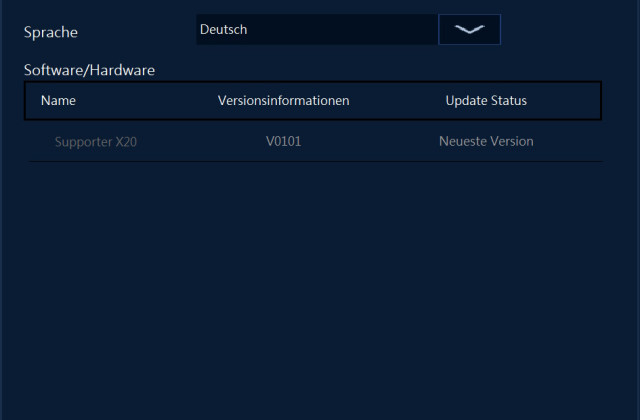The height and width of the screenshot is (420, 640).
Task: Expand the language list with the down arrow
Action: click(x=469, y=30)
